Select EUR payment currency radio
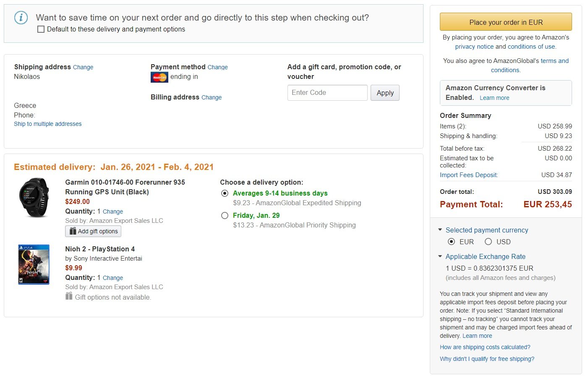The width and height of the screenshot is (588, 376). pyautogui.click(x=452, y=242)
